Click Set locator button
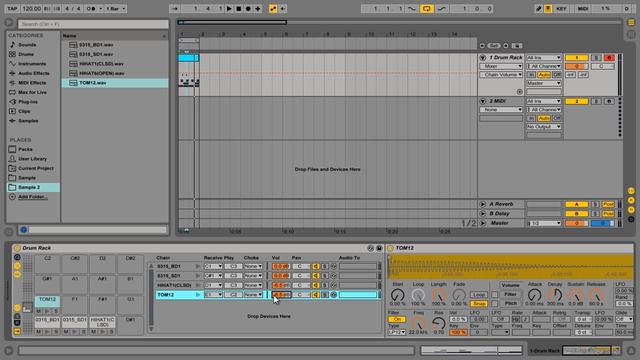This screenshot has height=360, width=640. [494, 46]
